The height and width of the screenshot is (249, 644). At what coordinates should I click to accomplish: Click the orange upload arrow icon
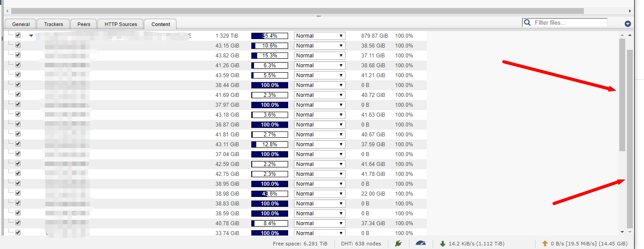[545, 244]
